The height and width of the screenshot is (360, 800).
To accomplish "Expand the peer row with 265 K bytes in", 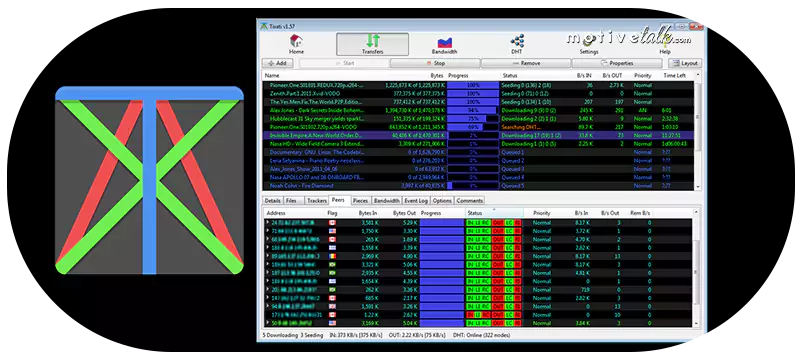I will click(x=267, y=239).
